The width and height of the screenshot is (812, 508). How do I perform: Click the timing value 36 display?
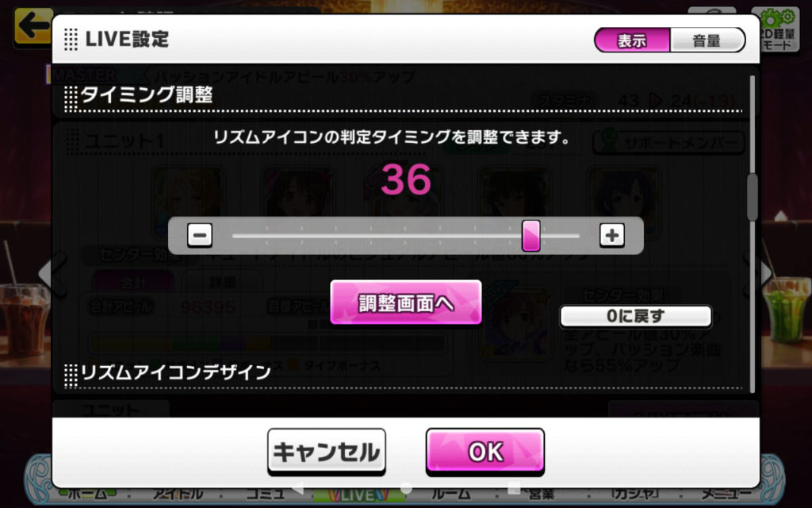(x=406, y=180)
